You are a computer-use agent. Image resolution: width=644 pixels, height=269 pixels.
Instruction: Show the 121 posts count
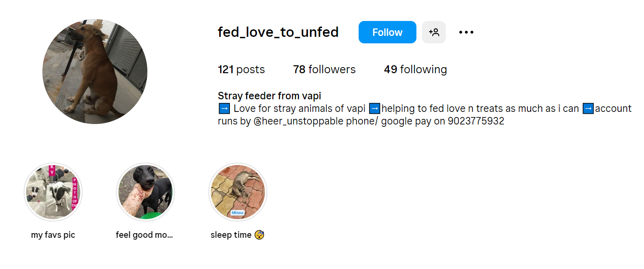[x=241, y=69]
